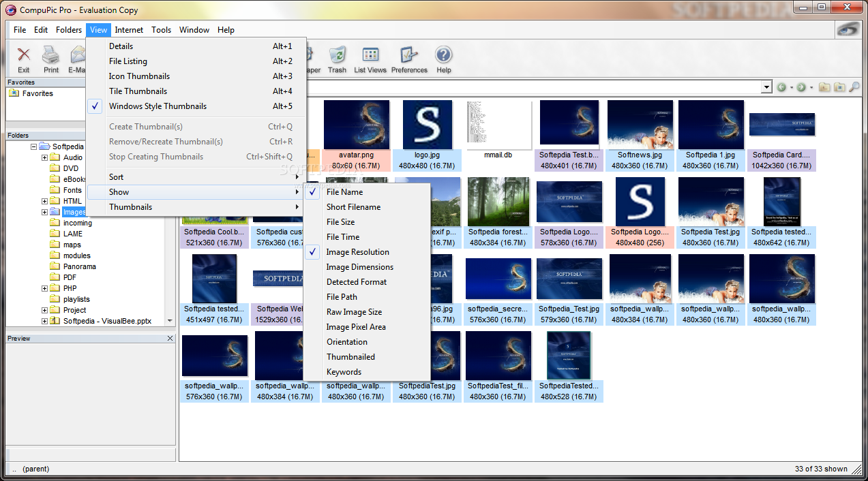Image resolution: width=868 pixels, height=481 pixels.
Task: Choose Icon Thumbnails in View menu
Action: coord(197,76)
